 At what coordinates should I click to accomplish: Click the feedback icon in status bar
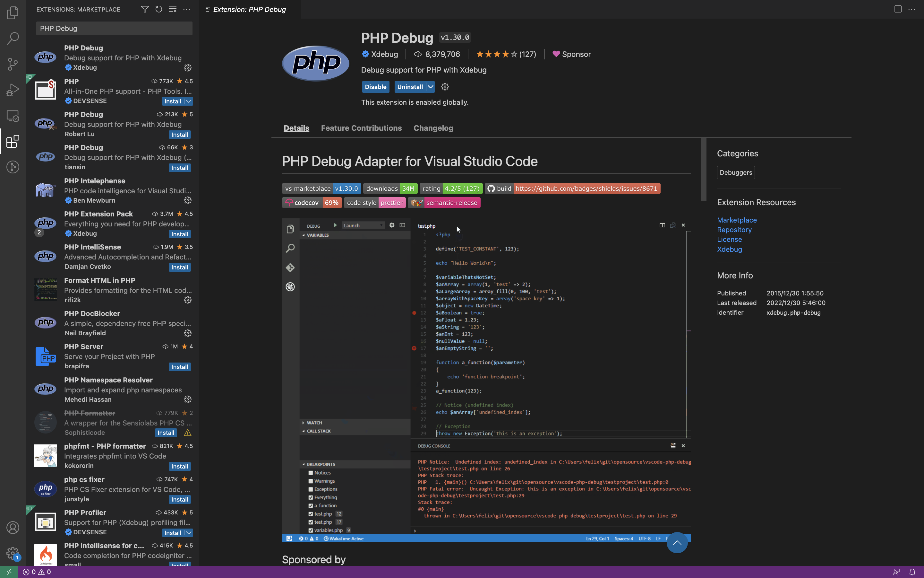(x=896, y=572)
